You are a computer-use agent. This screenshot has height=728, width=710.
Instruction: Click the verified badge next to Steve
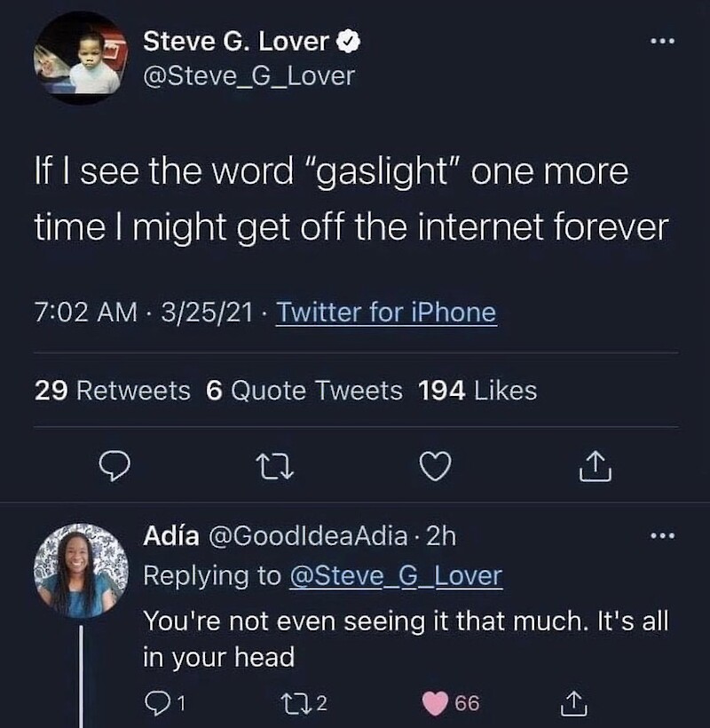tap(349, 41)
